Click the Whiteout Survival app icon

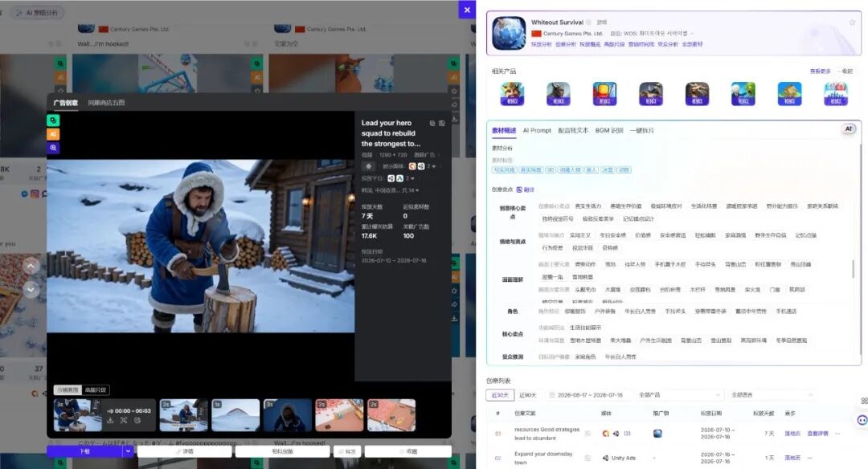coord(509,33)
